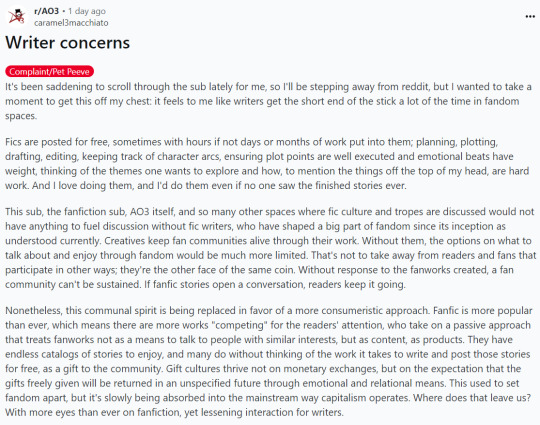Viewport: 540px width, 425px height.
Task: Click the paragraph starting 'This sub, the fanfiction sub'
Action: pyautogui.click(x=270, y=248)
